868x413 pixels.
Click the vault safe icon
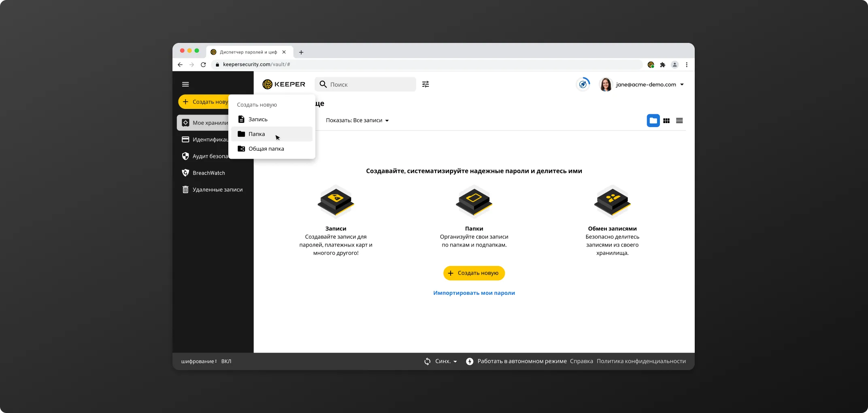click(185, 123)
